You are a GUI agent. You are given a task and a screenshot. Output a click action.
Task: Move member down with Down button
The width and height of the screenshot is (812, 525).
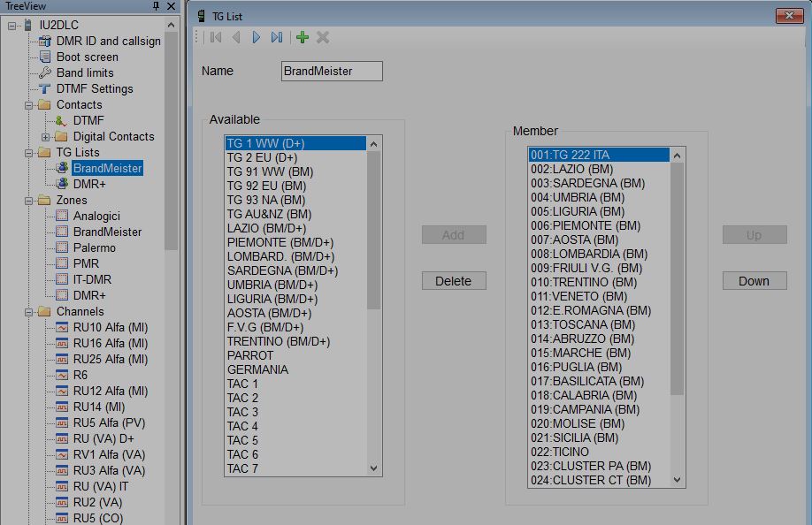[x=755, y=281]
